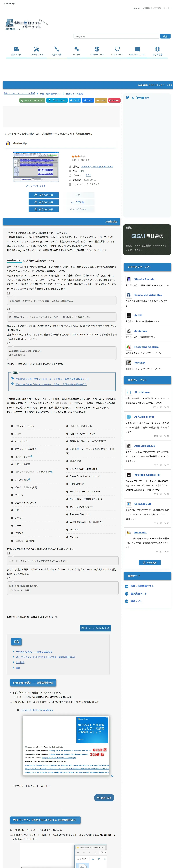Open the 初心者講座 icon
The image size is (173, 868).
pyautogui.click(x=157, y=49)
